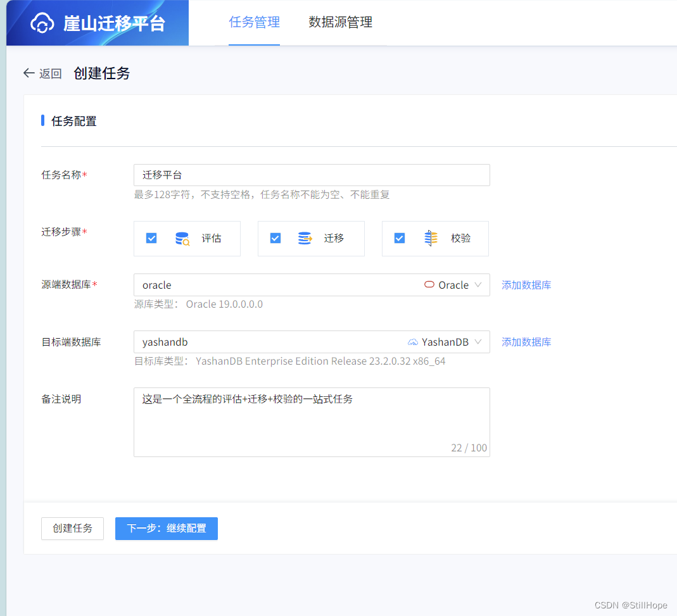Click the 迁移 step label

tap(334, 238)
